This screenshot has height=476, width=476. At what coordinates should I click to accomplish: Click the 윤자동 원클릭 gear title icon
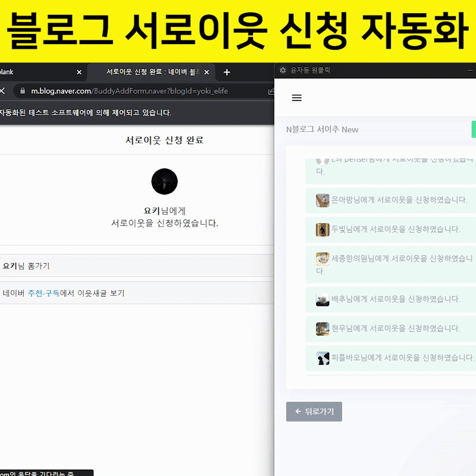(283, 70)
